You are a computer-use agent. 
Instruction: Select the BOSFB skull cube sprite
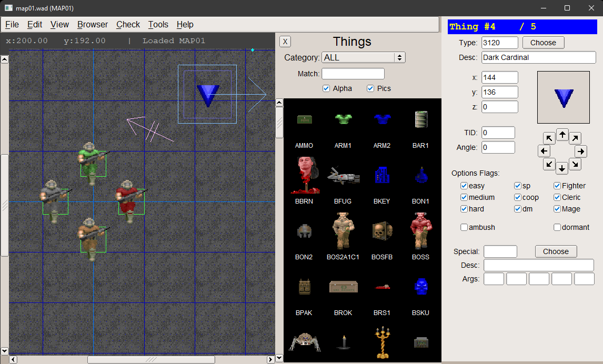(x=382, y=230)
